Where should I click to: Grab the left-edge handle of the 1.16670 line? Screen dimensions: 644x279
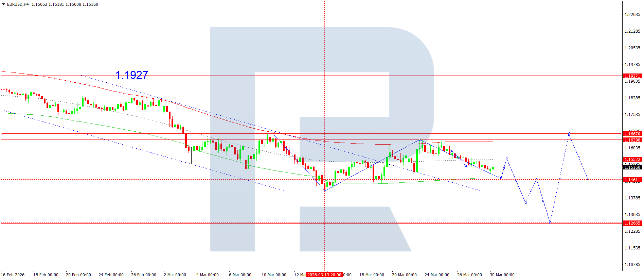(2, 134)
